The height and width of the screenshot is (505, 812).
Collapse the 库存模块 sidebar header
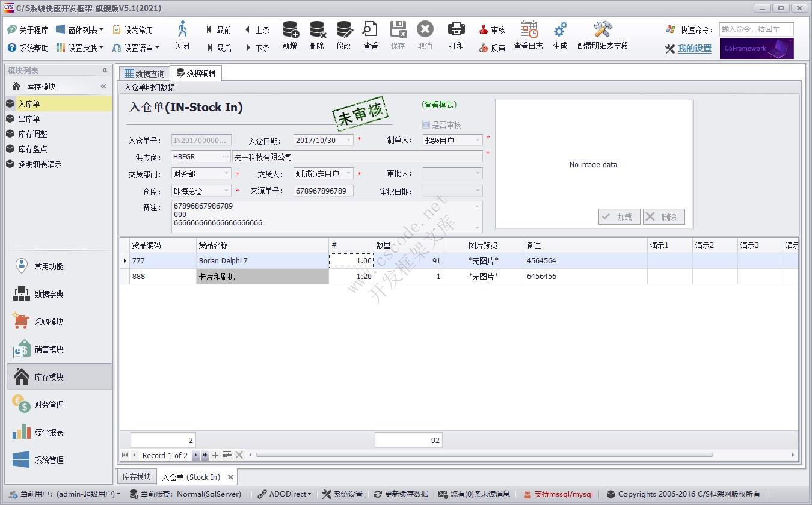click(103, 87)
